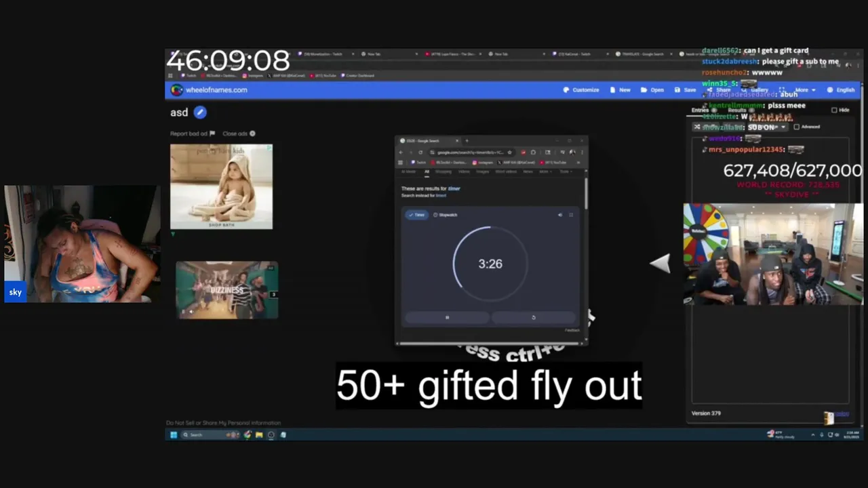The height and width of the screenshot is (488, 868).
Task: Click the horizontal scrollbar of small browser
Action: 490,344
